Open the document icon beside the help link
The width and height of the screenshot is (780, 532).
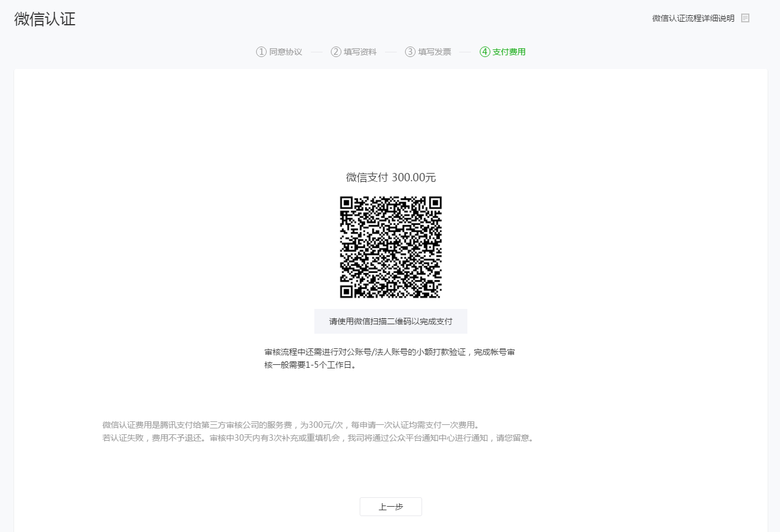pos(745,18)
